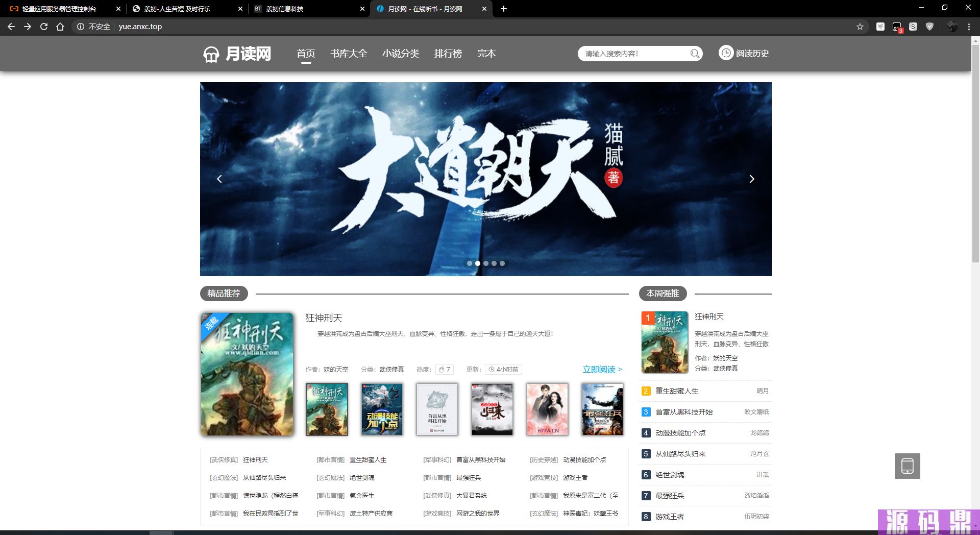Click the address bar URL
The image size is (980, 535).
tap(140, 27)
